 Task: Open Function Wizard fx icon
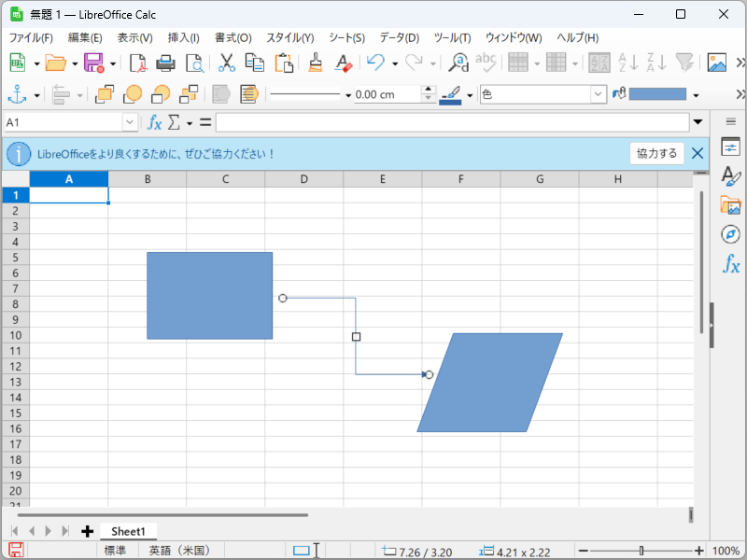click(154, 123)
